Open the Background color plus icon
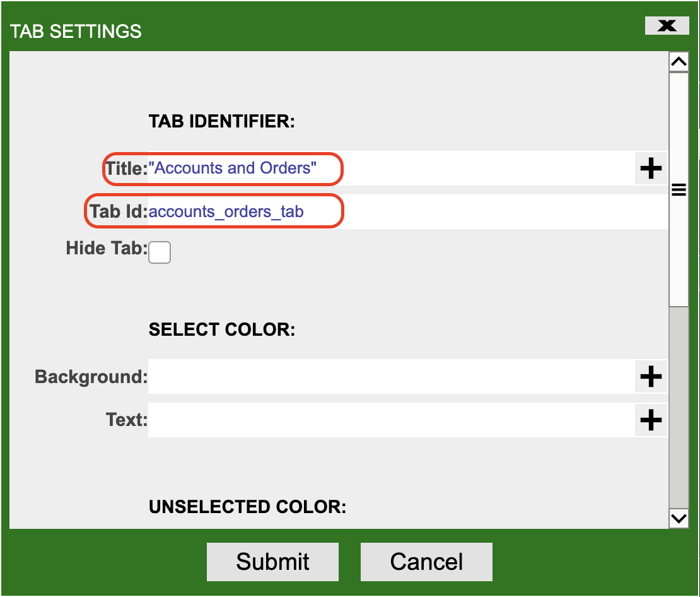Viewport: 700px width, 597px height. click(651, 377)
